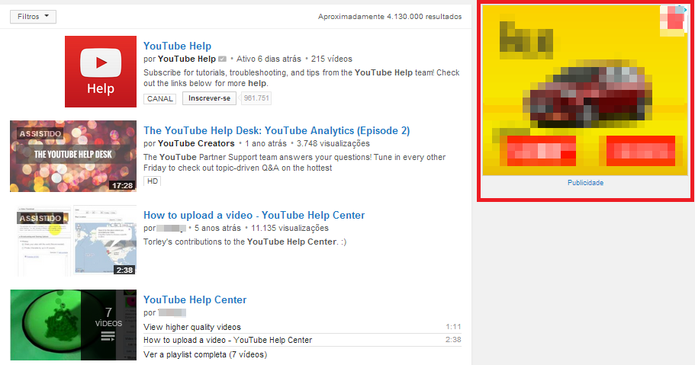Click the 961.751 subscriber count
Image resolution: width=695 pixels, height=365 pixels.
click(257, 98)
